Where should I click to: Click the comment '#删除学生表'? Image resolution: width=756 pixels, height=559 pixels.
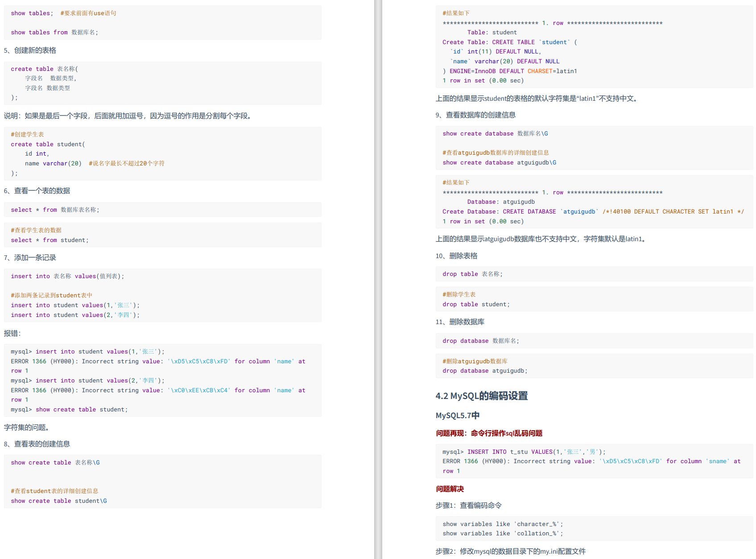coord(459,295)
